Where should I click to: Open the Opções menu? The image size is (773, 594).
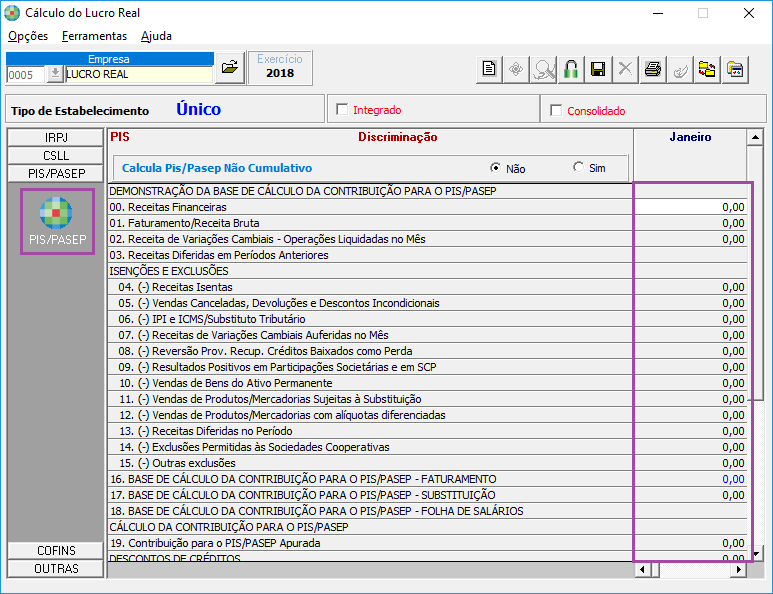point(28,36)
